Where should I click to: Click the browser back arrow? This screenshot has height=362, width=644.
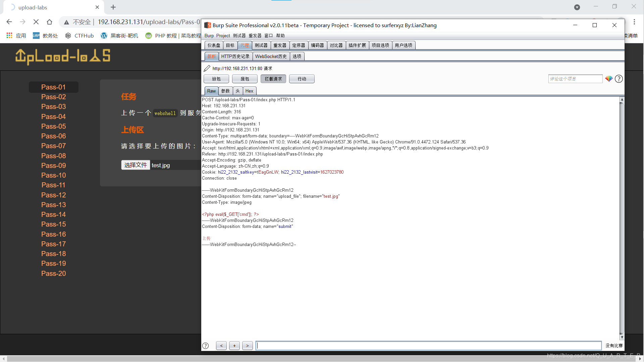9,22
